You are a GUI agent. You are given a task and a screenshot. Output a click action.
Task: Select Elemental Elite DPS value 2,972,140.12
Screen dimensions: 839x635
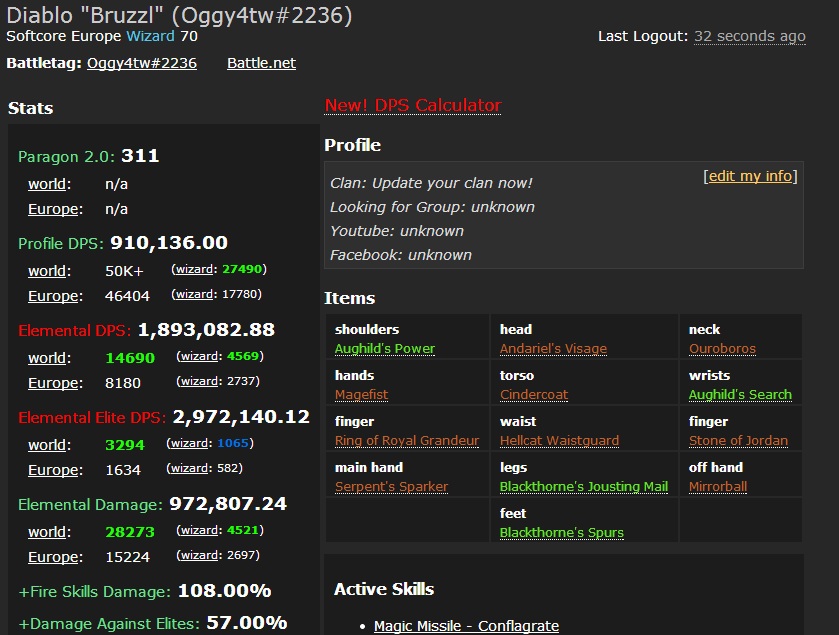241,417
